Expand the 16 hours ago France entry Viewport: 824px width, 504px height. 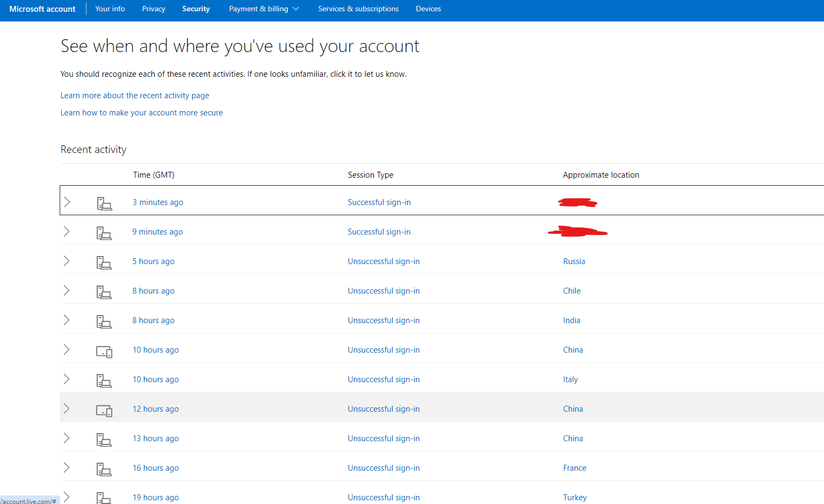coord(67,468)
